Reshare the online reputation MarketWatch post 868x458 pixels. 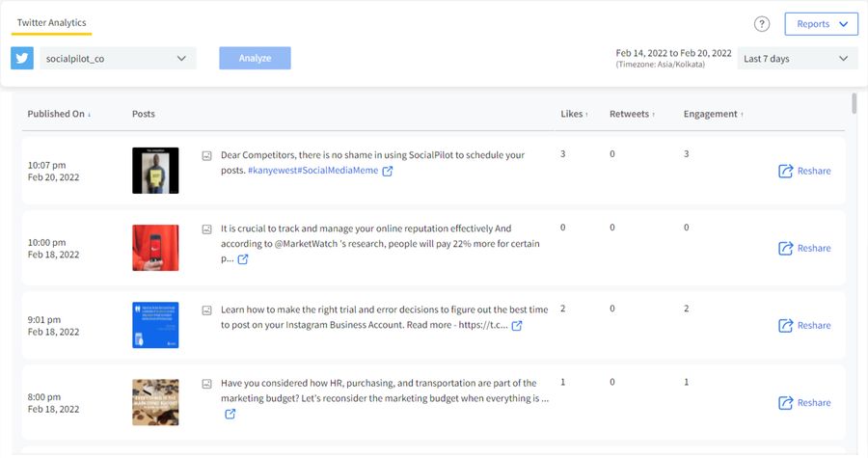804,249
